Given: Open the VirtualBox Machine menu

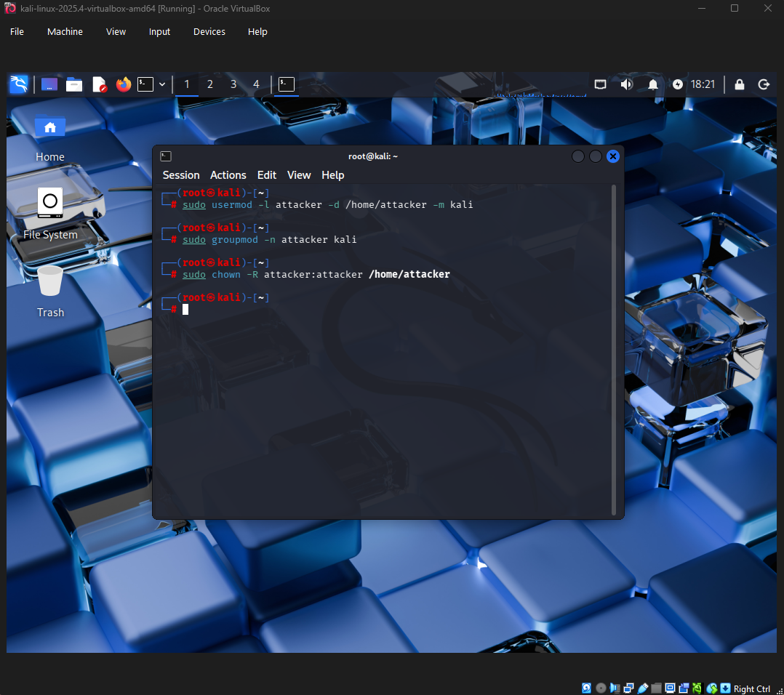Looking at the screenshot, I should 65,32.
